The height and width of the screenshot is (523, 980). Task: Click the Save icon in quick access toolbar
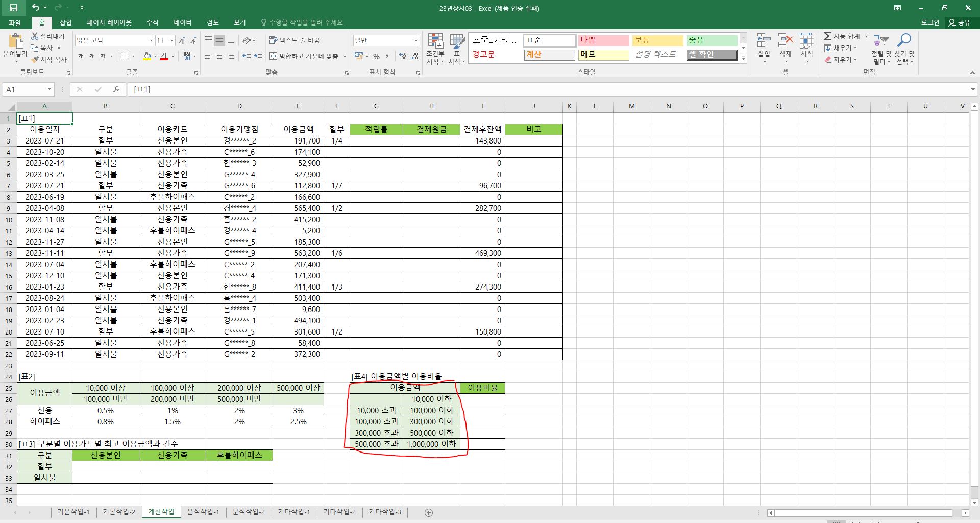pos(14,8)
